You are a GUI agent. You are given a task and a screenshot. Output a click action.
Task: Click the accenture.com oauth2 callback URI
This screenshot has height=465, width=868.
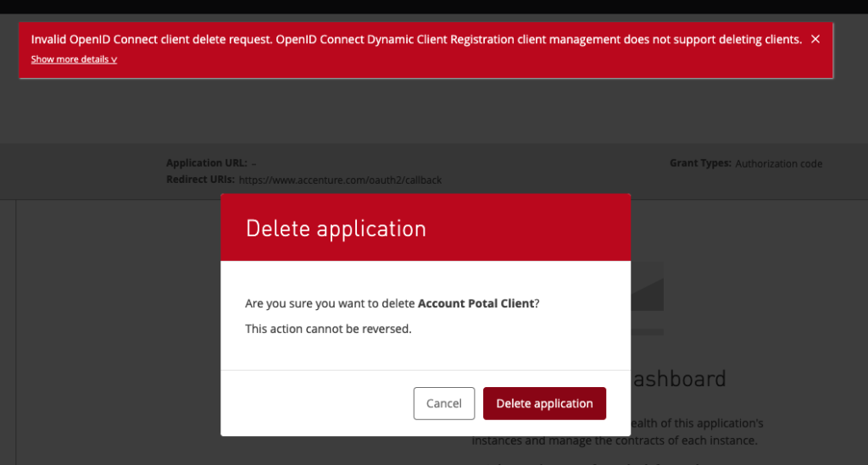pyautogui.click(x=340, y=180)
